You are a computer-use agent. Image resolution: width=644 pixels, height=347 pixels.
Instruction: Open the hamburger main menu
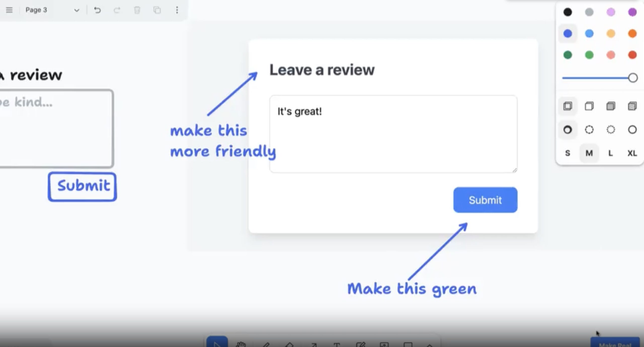coord(9,10)
